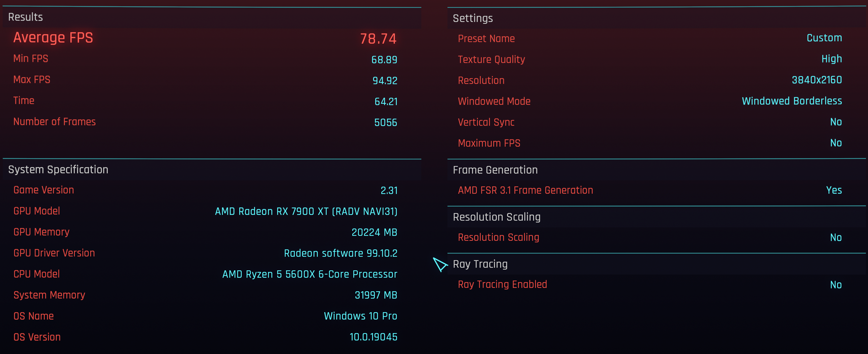
Task: Click the Texture Quality value High
Action: [x=831, y=59]
